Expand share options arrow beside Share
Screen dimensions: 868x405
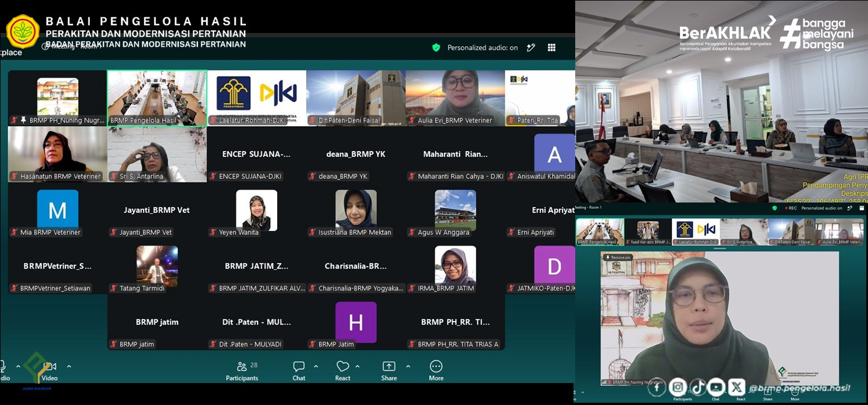(408, 366)
